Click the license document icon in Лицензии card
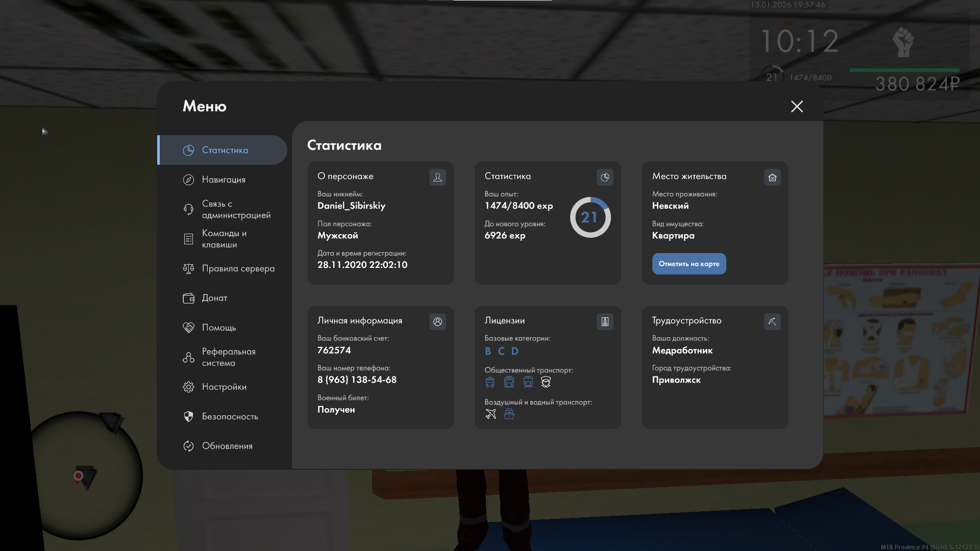Image resolution: width=980 pixels, height=551 pixels. coord(605,321)
